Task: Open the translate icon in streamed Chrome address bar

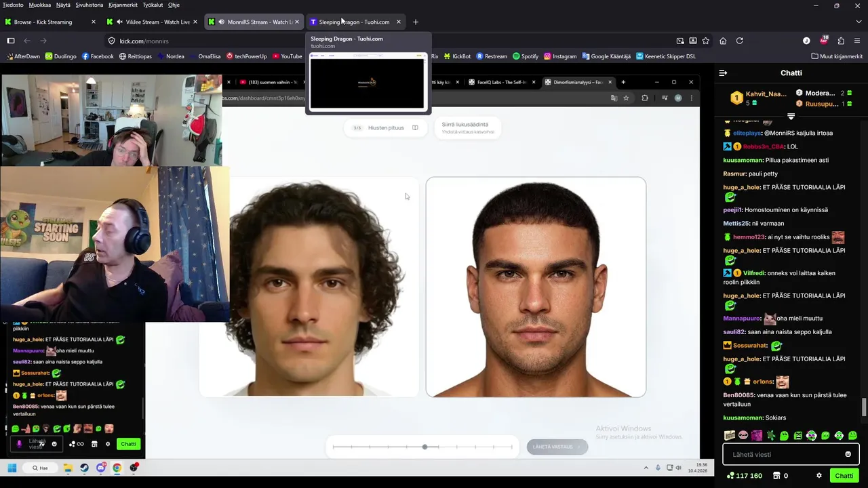Action: tap(614, 98)
